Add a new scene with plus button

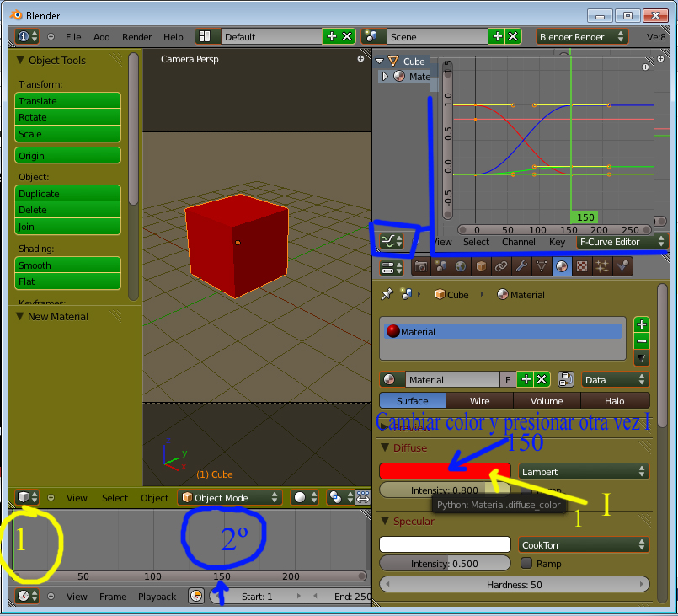coord(497,36)
